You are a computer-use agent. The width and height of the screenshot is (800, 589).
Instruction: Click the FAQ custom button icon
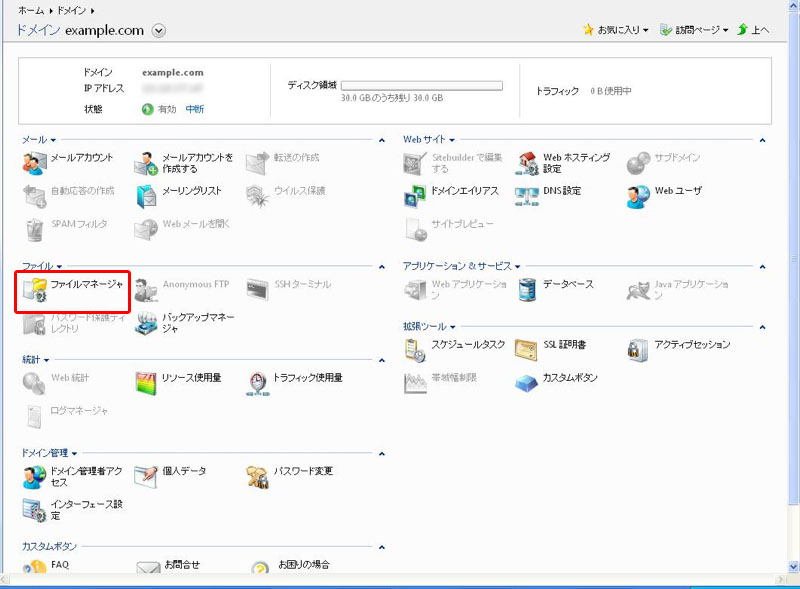point(34,567)
